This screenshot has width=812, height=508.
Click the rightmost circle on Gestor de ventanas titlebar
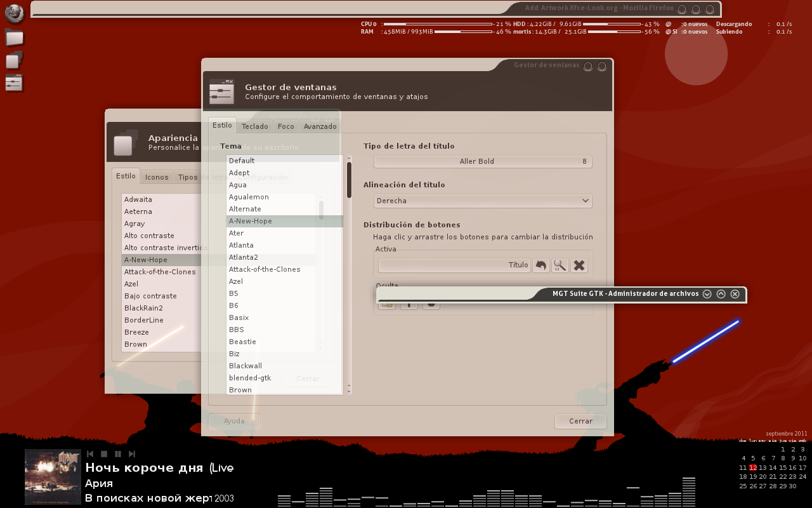click(x=602, y=66)
